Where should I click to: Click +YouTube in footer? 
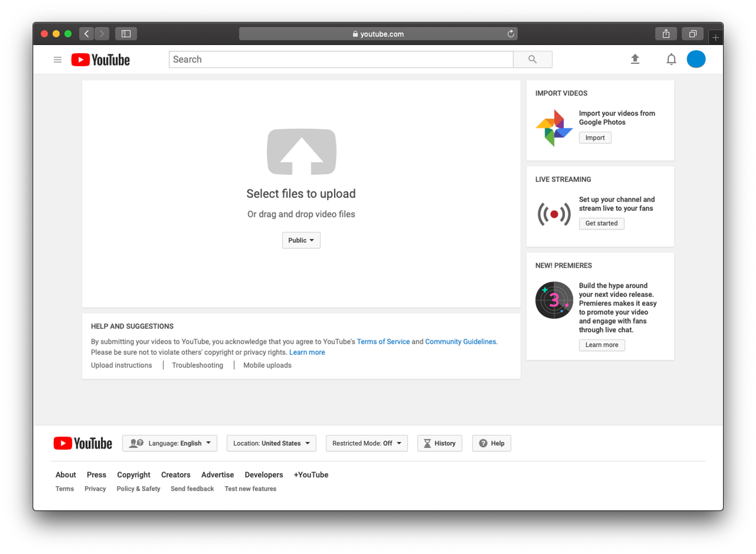(311, 475)
